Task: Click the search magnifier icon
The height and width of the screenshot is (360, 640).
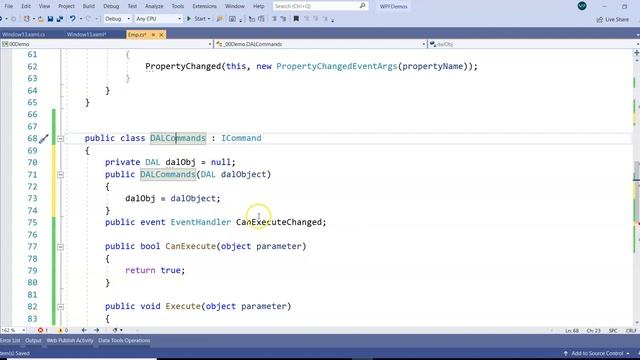Action: [362, 6]
